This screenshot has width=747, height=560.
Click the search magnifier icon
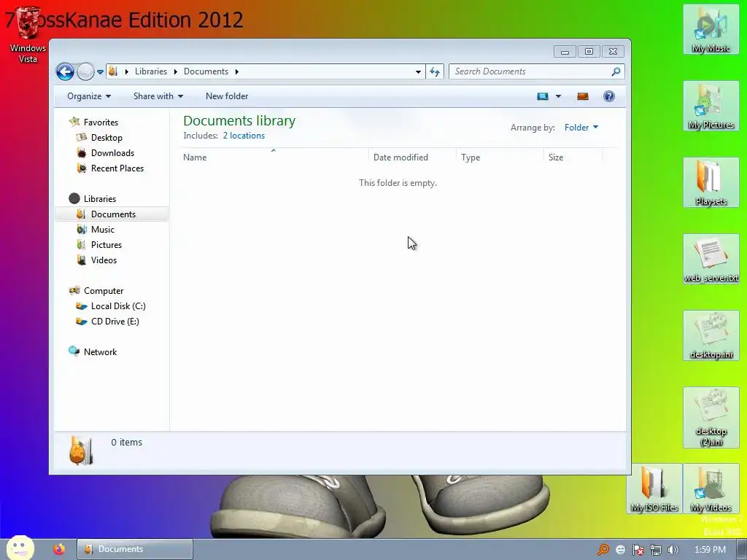(x=616, y=71)
